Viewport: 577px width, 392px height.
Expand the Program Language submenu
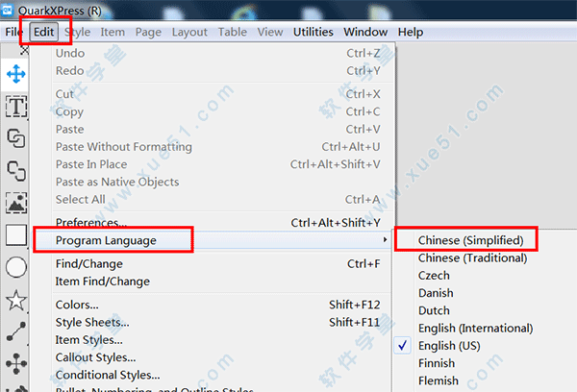point(212,240)
